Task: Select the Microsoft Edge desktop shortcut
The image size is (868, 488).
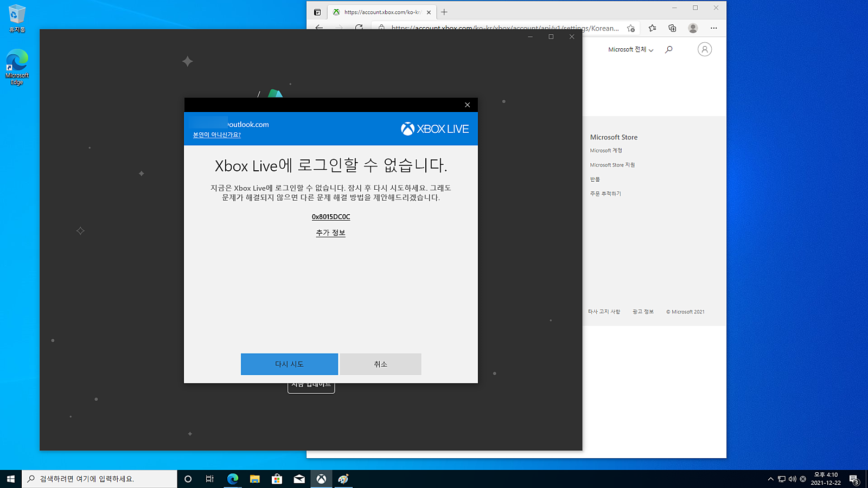Action: [17, 67]
